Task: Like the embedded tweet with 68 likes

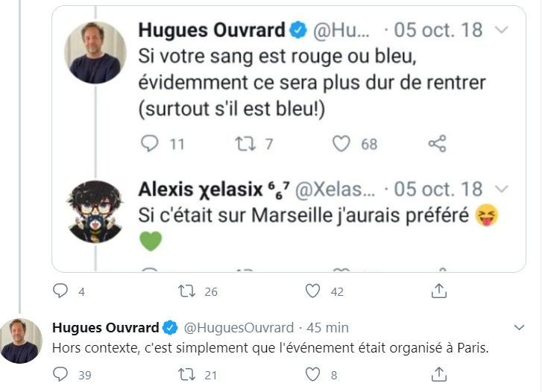Action: pyautogui.click(x=341, y=144)
